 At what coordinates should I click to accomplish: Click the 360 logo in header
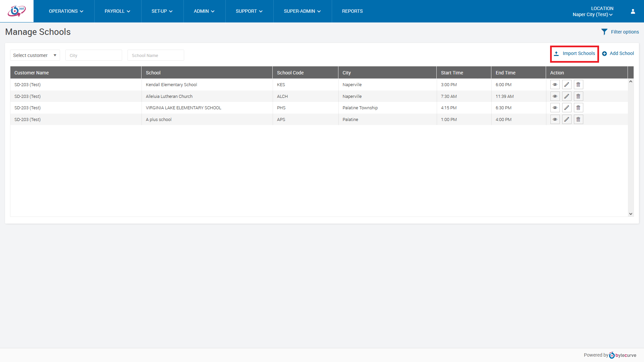point(17,11)
